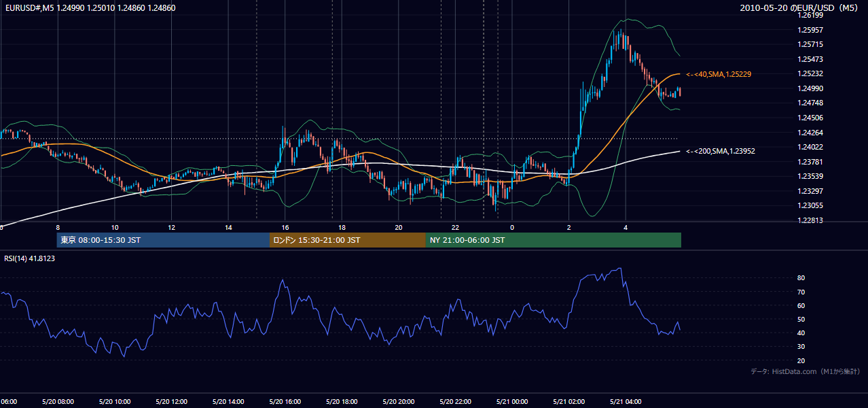Click the hour 14 tick on price chart
The image size is (868, 408).
pos(228,227)
